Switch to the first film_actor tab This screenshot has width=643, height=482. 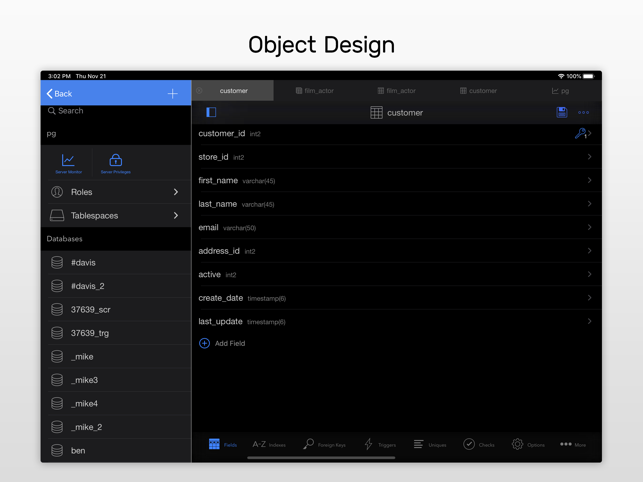pyautogui.click(x=315, y=91)
